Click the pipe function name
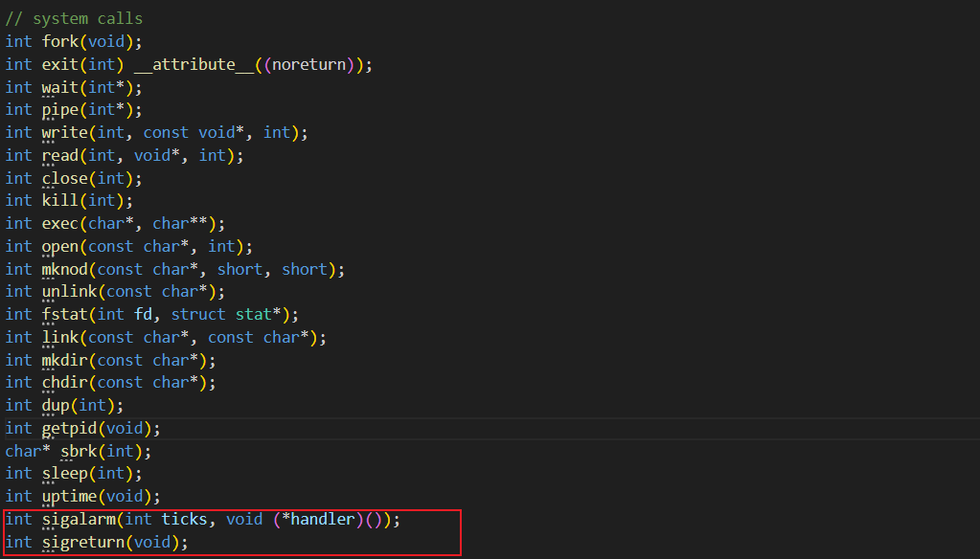This screenshot has width=980, height=559. pos(60,110)
